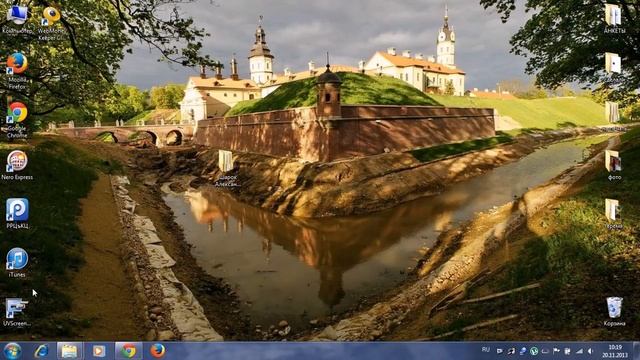
Task: Select the blue P application shortcut on desktop
Action: [x=17, y=213]
